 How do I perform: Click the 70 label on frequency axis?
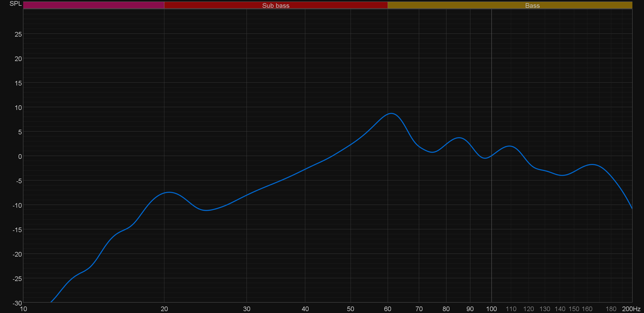tap(419, 309)
